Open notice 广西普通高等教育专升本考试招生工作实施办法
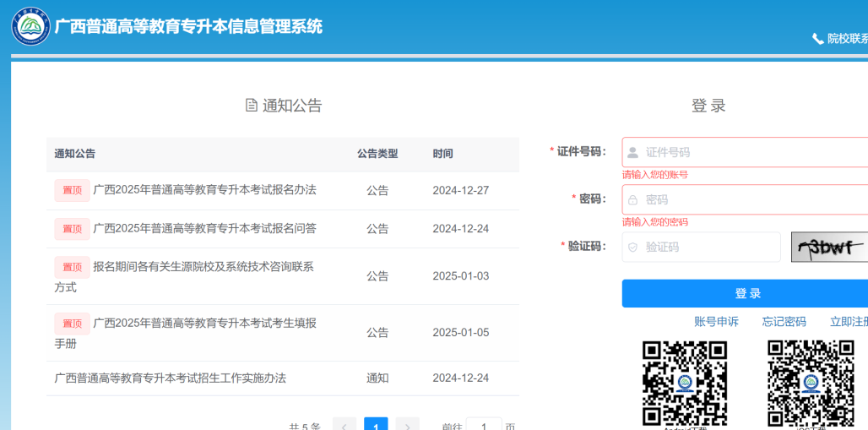Viewport: 868px width, 430px height. coord(171,378)
